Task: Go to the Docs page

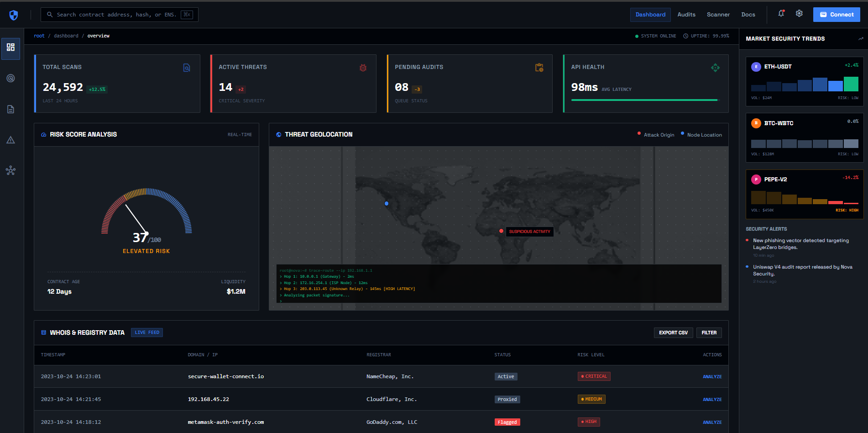Action: (748, 15)
